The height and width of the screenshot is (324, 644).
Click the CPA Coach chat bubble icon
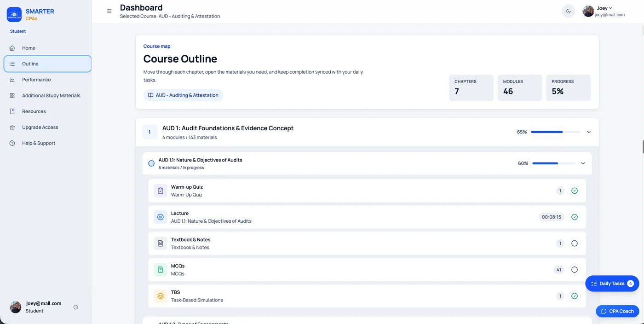point(604,311)
